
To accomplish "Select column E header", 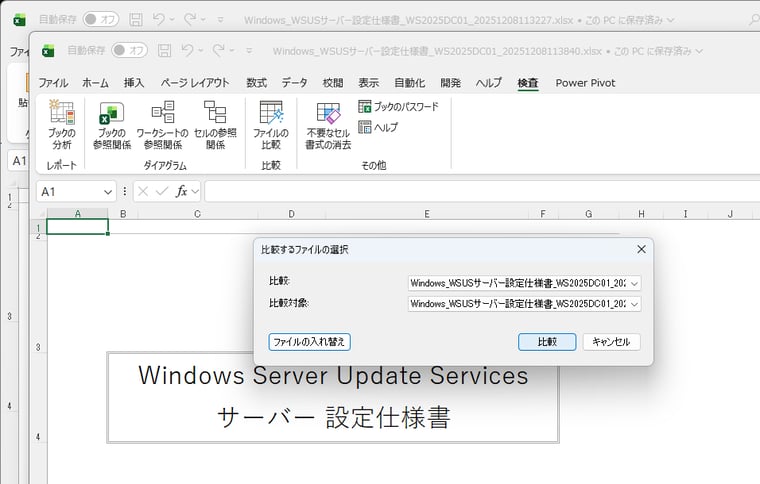I will point(427,214).
